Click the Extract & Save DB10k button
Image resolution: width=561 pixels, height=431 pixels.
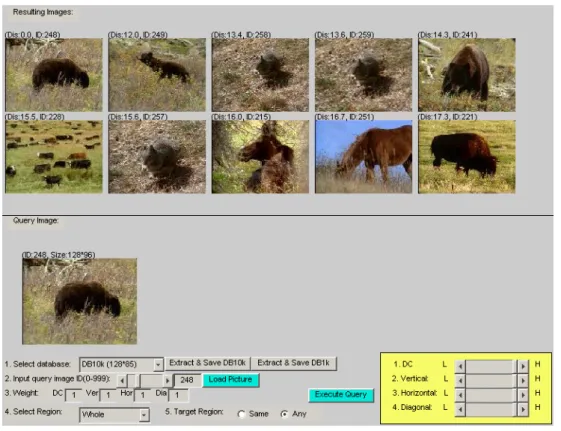208,363
